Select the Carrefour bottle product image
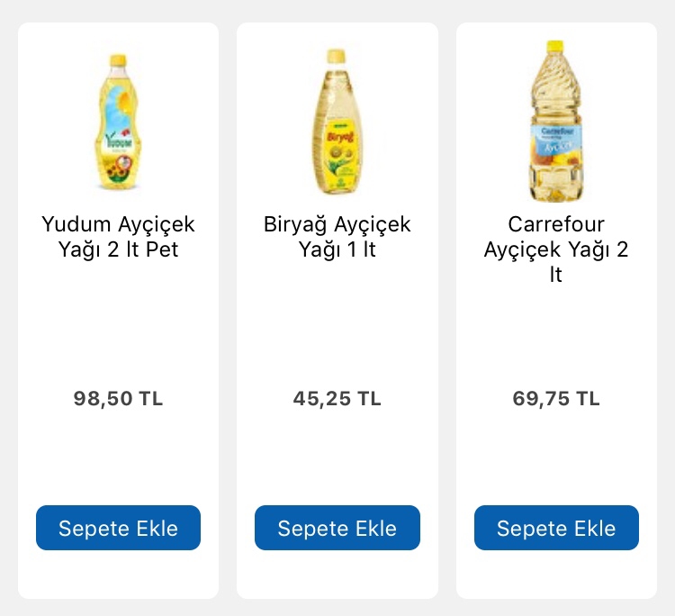675x616 pixels. [556, 122]
